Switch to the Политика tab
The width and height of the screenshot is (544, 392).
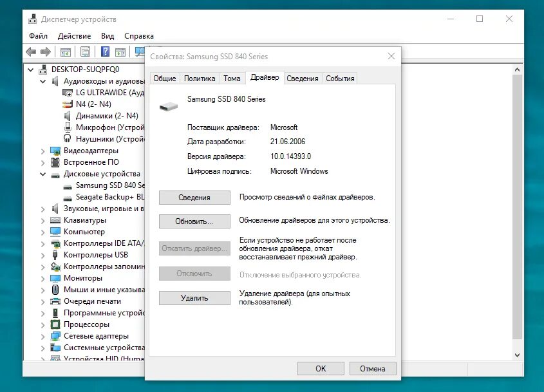tap(200, 79)
